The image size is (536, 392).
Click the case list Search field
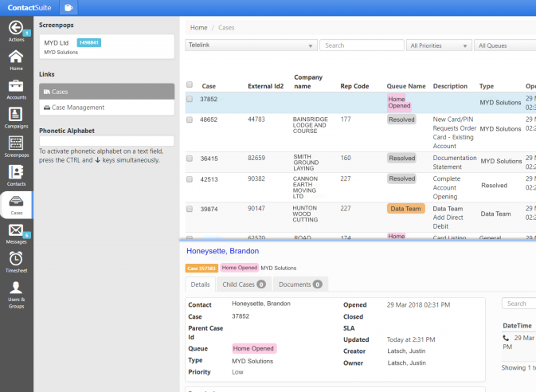(x=362, y=45)
